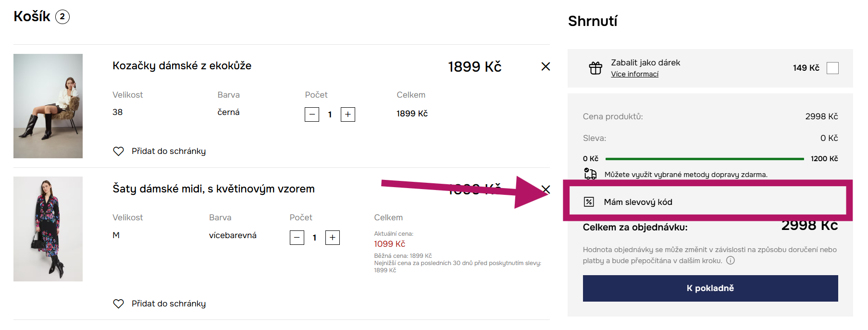This screenshot has width=868, height=330.
Task: Click the gift wrap icon
Action: (x=595, y=68)
